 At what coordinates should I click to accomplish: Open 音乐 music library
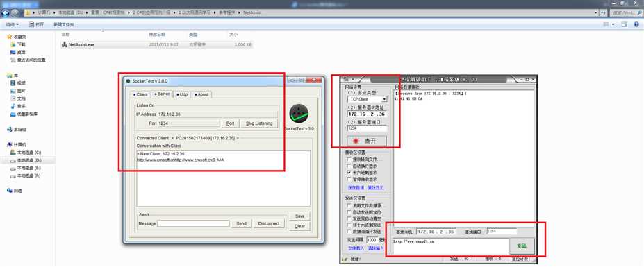coord(18,106)
